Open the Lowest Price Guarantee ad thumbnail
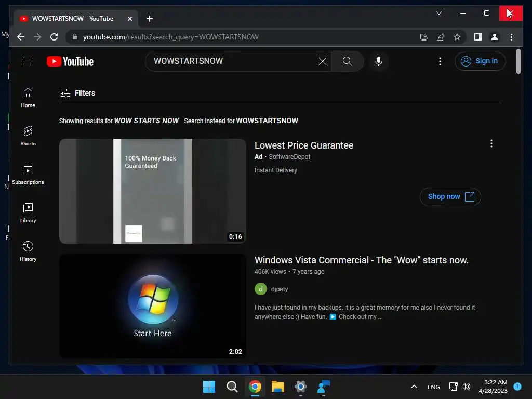Viewport: 532px width, 399px height. coord(153,191)
